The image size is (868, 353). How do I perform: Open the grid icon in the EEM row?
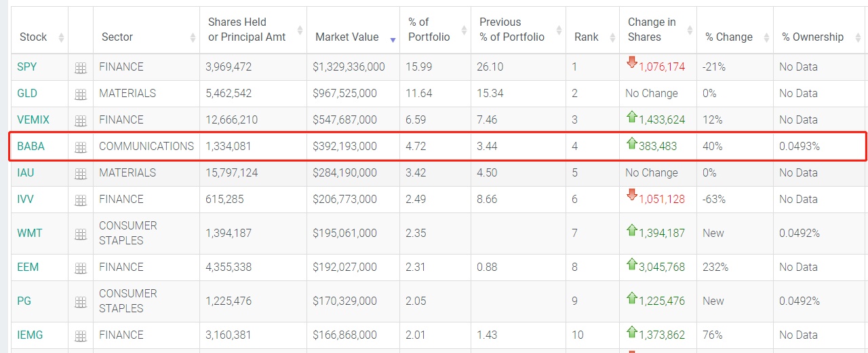pyautogui.click(x=81, y=268)
